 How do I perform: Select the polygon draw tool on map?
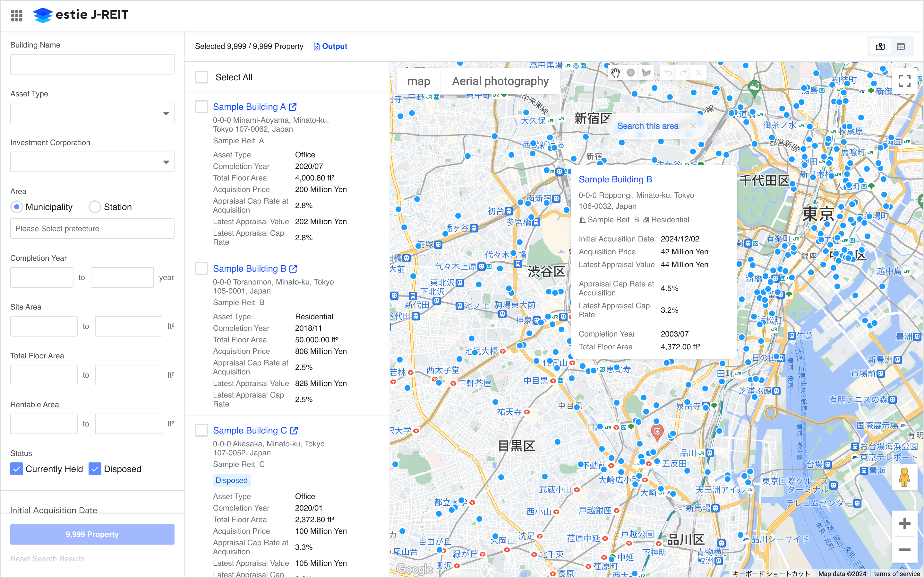tap(646, 73)
